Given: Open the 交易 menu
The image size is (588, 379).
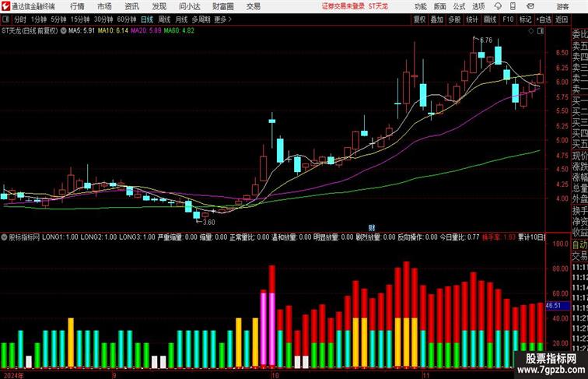Looking at the screenshot, I should coord(253,6).
